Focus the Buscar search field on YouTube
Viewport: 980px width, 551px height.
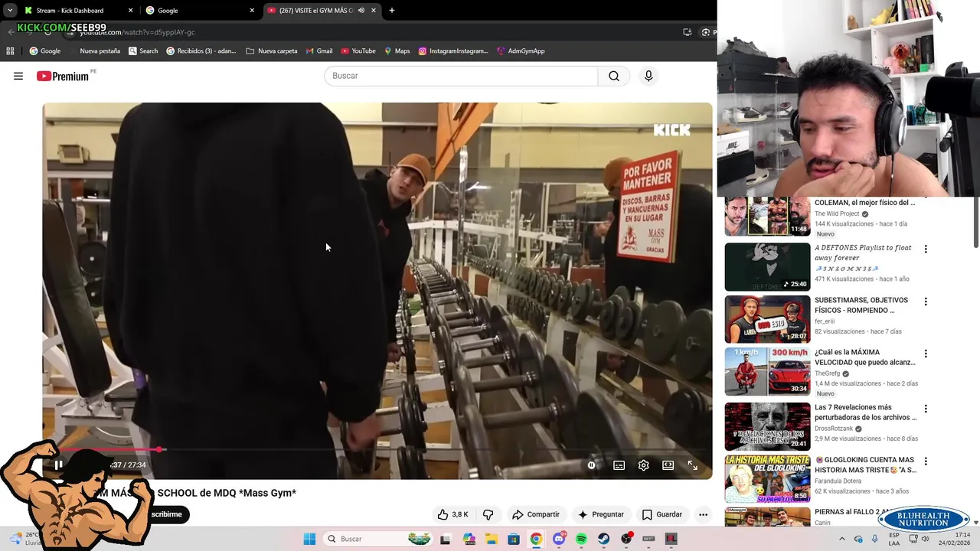pyautogui.click(x=461, y=76)
